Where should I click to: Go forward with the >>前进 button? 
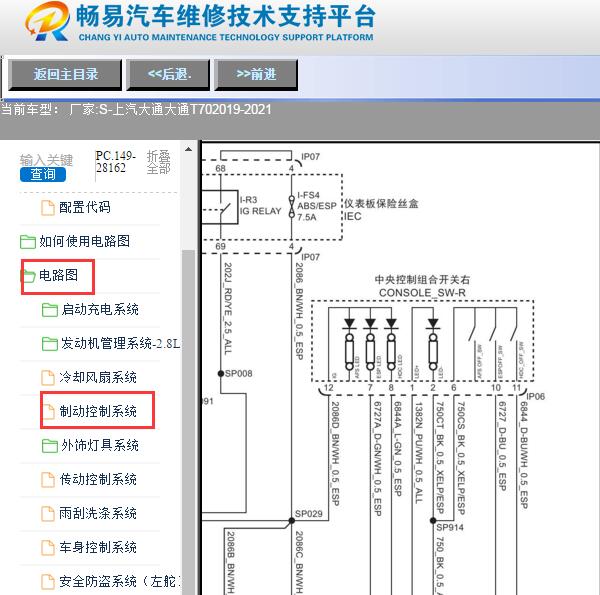[256, 75]
